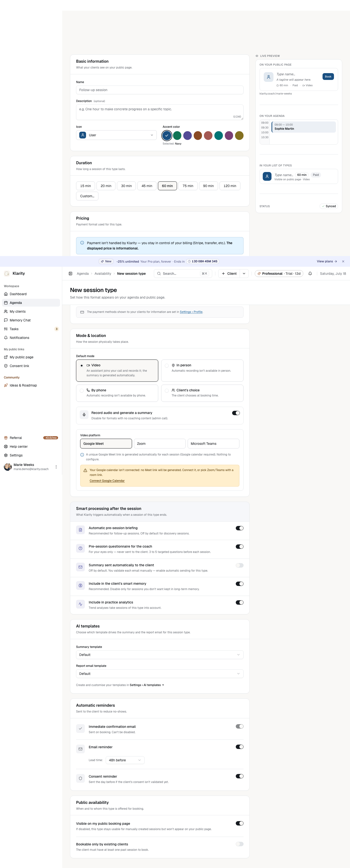The width and height of the screenshot is (350, 868).
Task: Toggle the sidebar panel icon
Action: tap(70, 274)
